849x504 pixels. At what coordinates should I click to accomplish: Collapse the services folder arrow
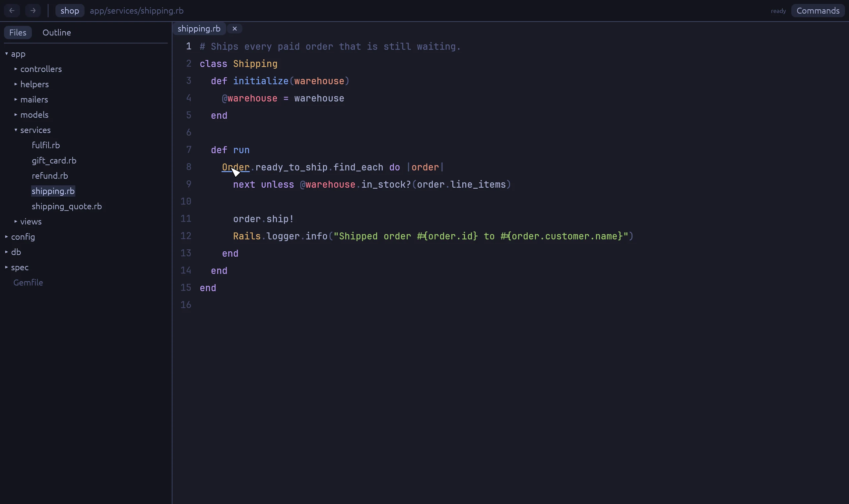point(16,130)
